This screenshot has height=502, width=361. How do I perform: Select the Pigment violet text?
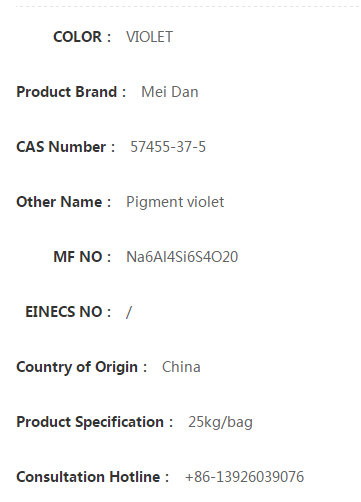click(175, 202)
